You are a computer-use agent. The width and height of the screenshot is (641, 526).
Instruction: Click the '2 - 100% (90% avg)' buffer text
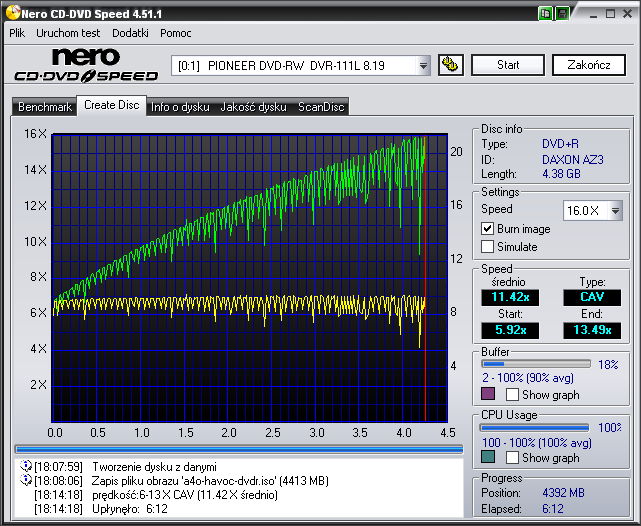[528, 378]
